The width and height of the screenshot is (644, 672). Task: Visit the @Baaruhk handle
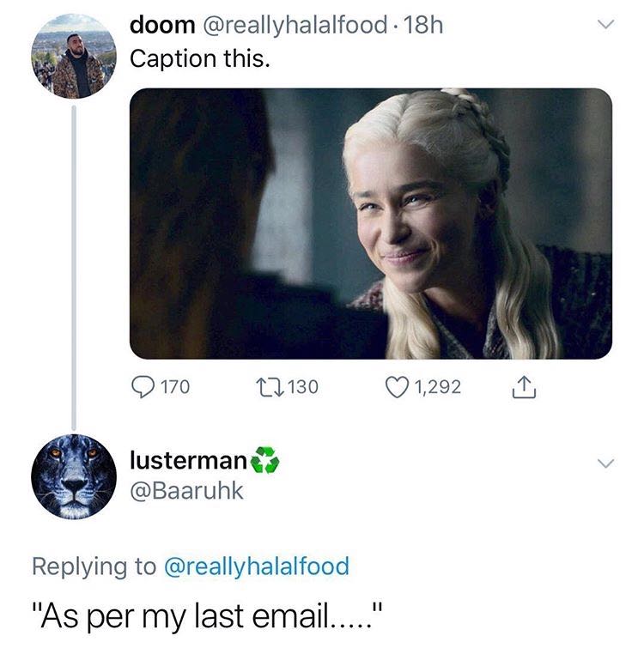(186, 491)
